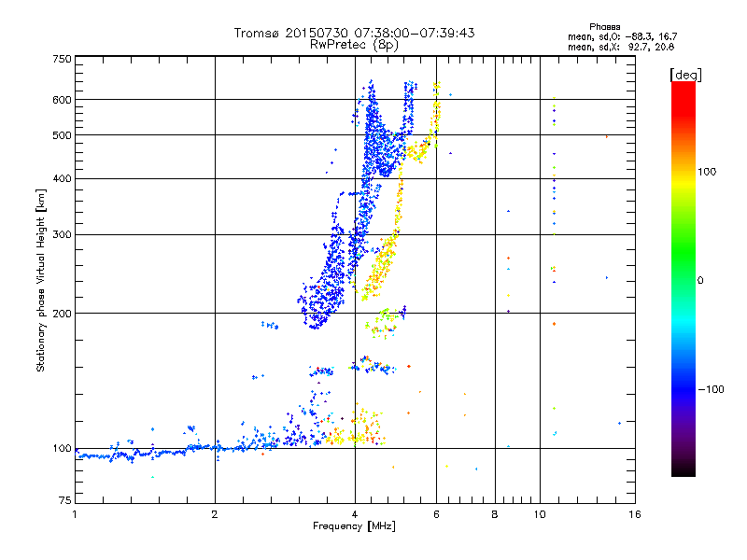This screenshot has width=747, height=560.
Task: Click the 'Frequency [MHz]' x-axis label
Action: [354, 526]
